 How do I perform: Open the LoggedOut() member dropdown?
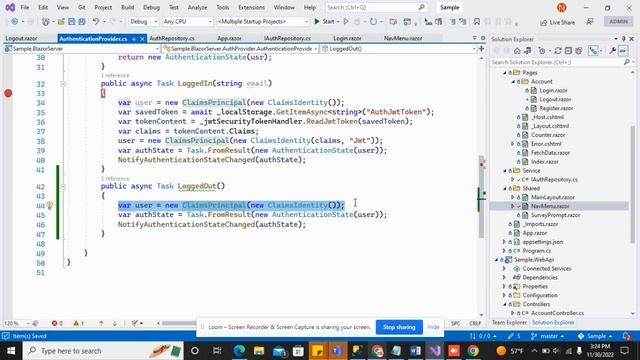[x=398, y=49]
